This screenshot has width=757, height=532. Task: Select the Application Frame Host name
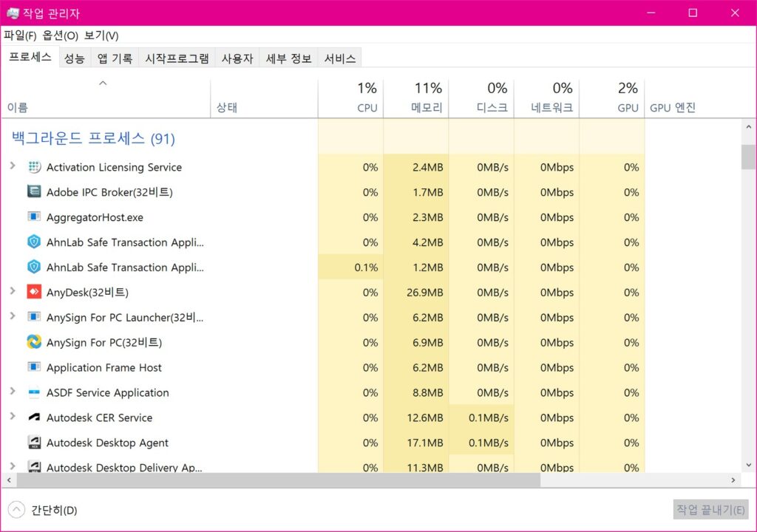tap(103, 367)
